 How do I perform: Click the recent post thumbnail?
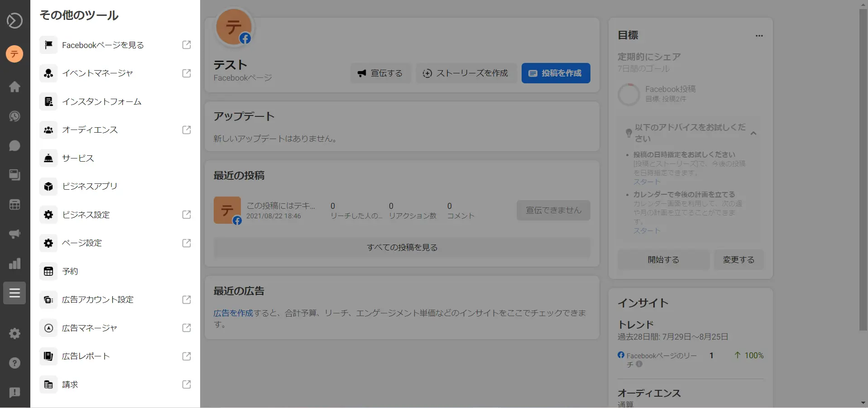(x=227, y=210)
